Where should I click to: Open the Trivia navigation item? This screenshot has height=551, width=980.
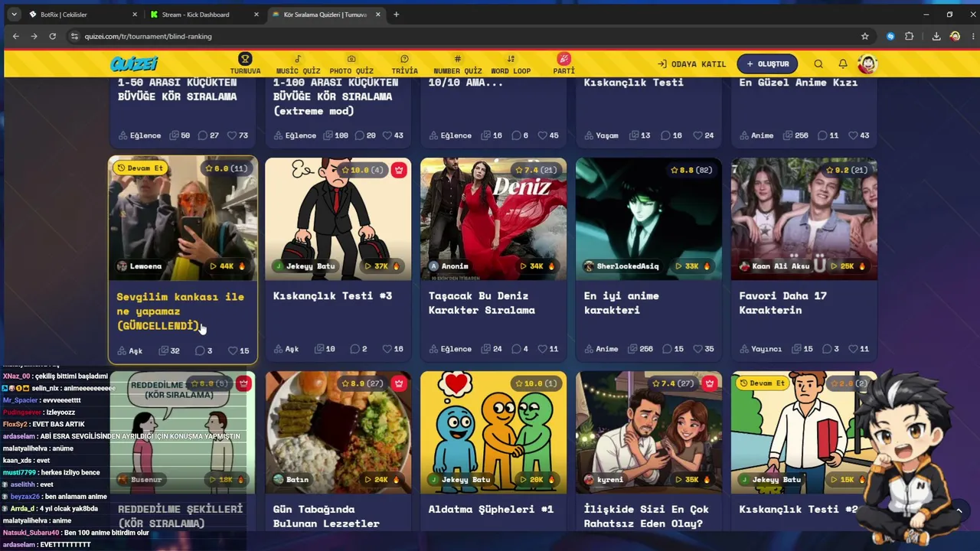coord(404,64)
